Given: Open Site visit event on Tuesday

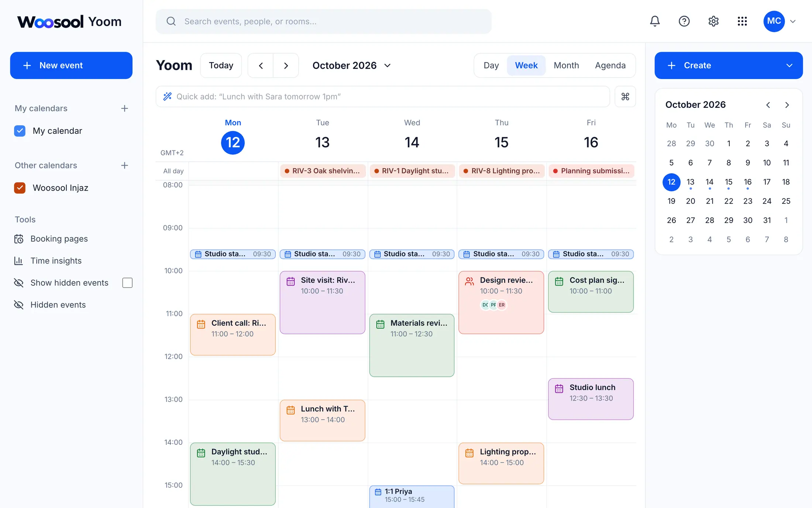Looking at the screenshot, I should (323, 302).
